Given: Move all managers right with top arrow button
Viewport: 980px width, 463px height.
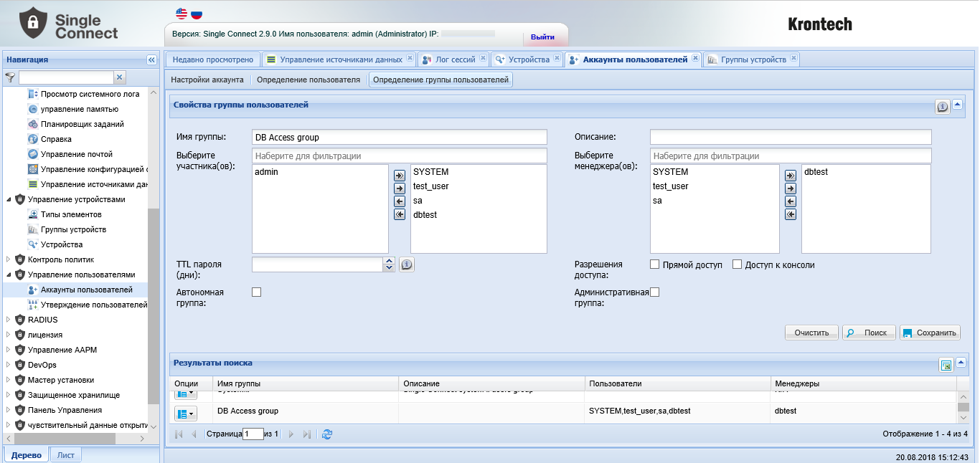Looking at the screenshot, I should pyautogui.click(x=791, y=176).
